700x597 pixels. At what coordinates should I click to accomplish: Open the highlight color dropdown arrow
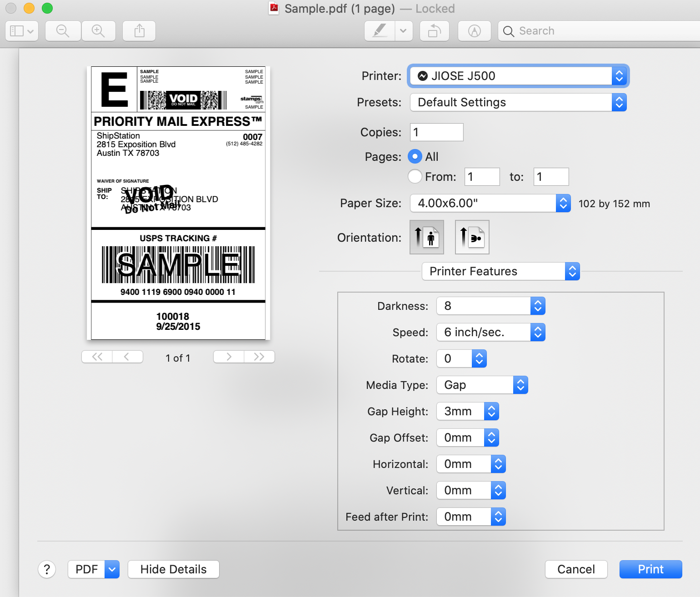(404, 31)
